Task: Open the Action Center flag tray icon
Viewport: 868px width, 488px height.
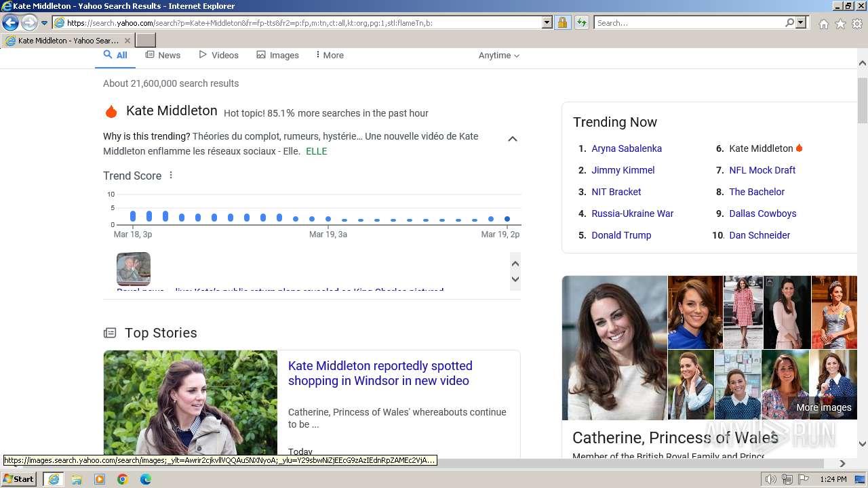Action: coord(804,479)
